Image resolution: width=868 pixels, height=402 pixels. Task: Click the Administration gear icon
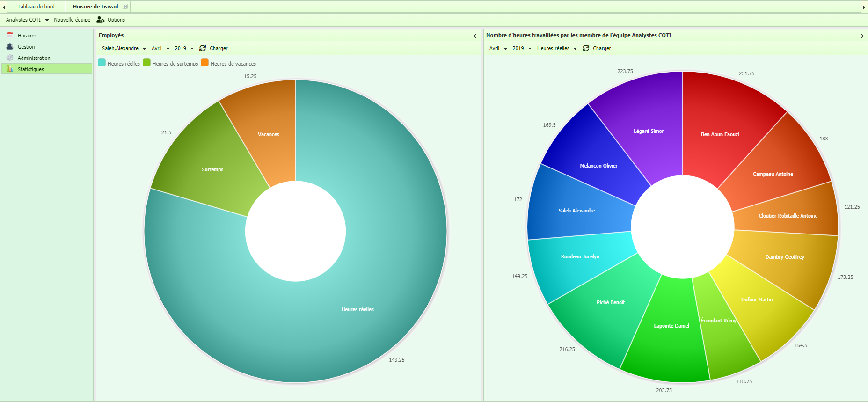pyautogui.click(x=10, y=58)
